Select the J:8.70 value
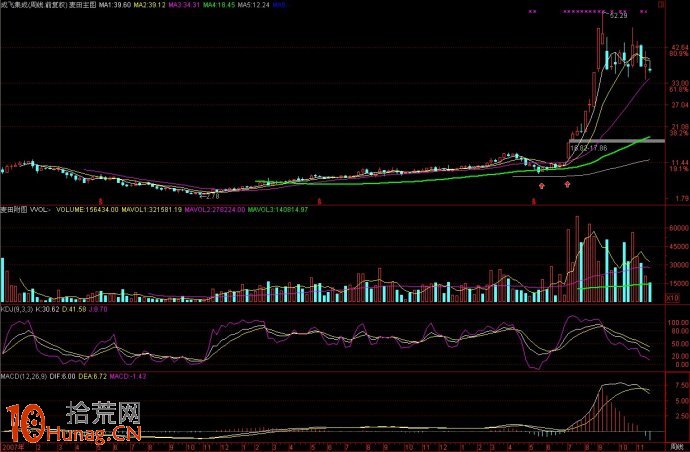 98,309
